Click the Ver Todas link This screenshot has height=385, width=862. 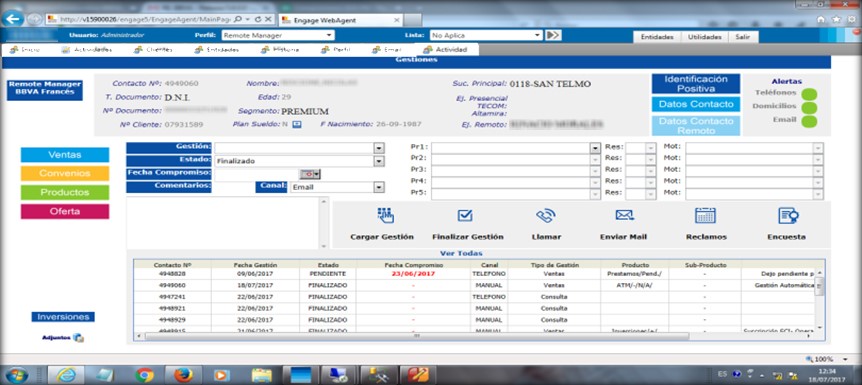[461, 254]
